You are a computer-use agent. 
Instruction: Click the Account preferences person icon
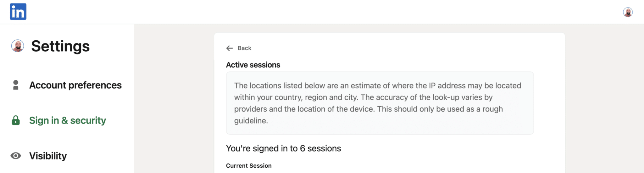(16, 85)
